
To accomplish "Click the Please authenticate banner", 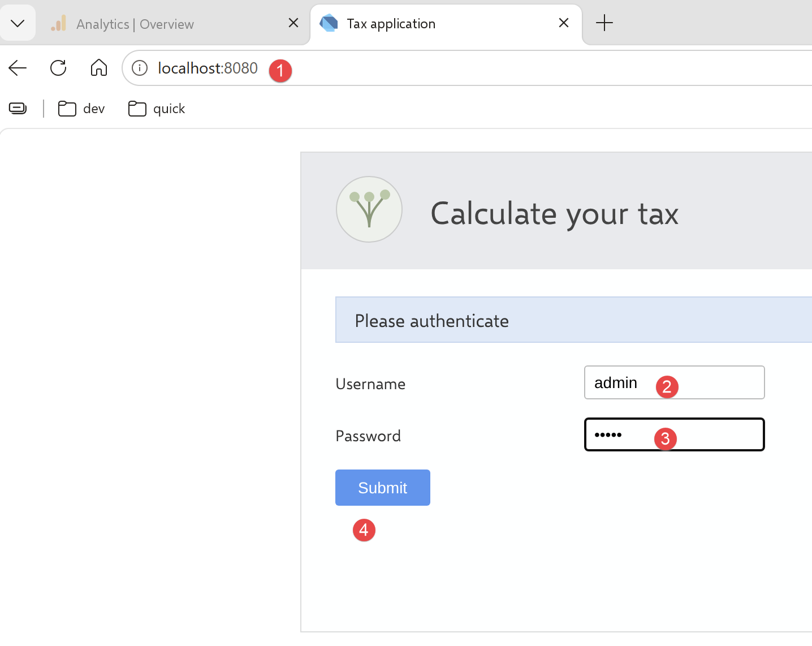I will click(574, 320).
